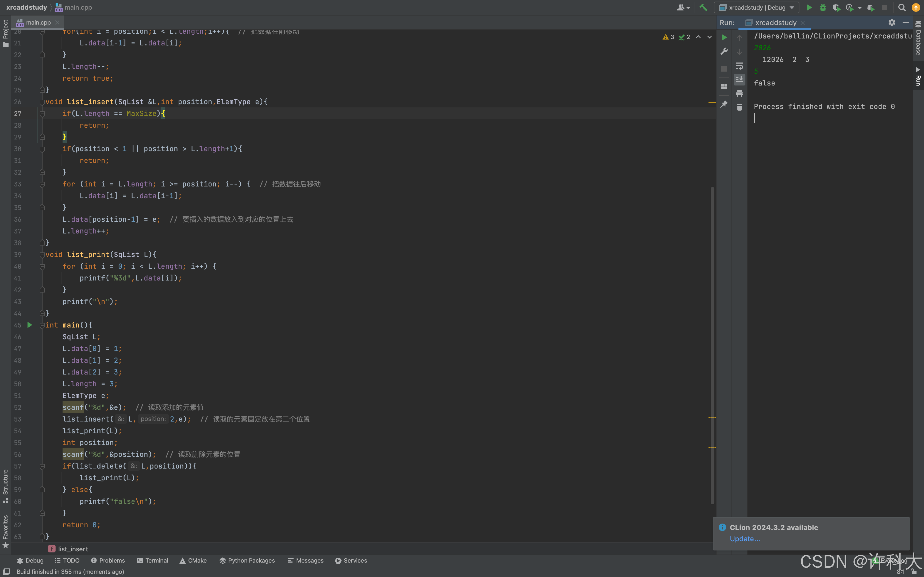Click the Update... link
Image resolution: width=924 pixels, height=577 pixels.
point(745,539)
